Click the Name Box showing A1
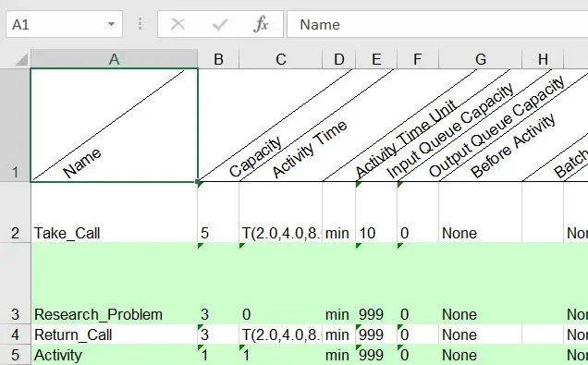588x365 pixels. tap(64, 24)
